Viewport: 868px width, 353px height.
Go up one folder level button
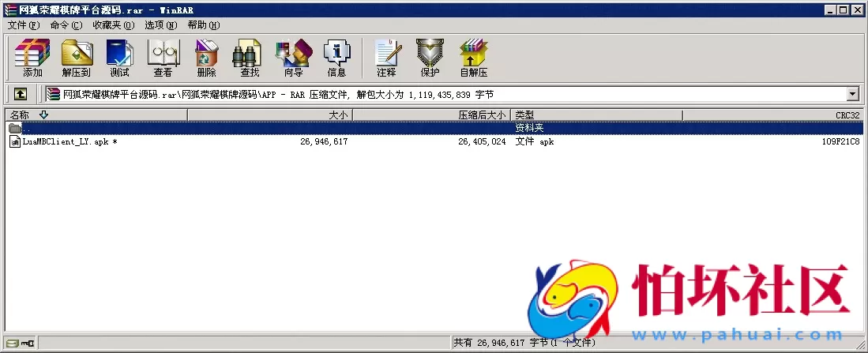[x=21, y=94]
